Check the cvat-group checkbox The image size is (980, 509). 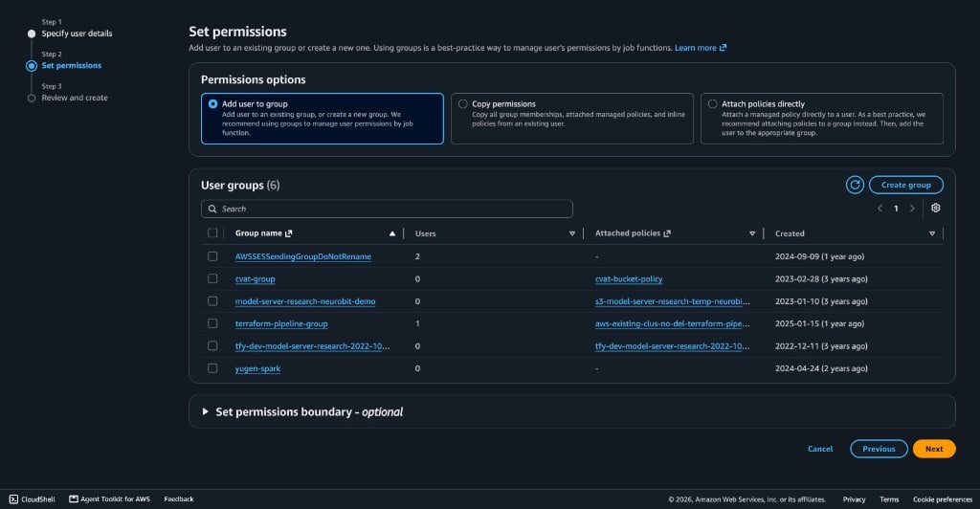(x=212, y=278)
